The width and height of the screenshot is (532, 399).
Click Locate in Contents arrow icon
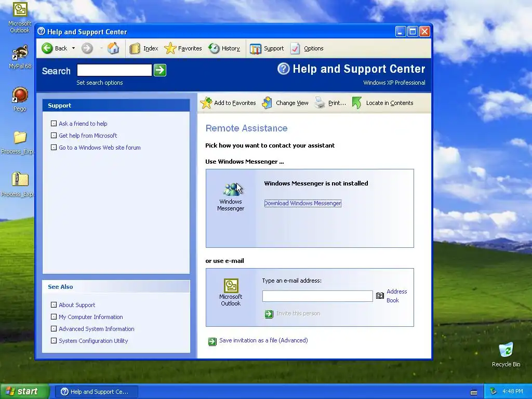click(x=356, y=103)
